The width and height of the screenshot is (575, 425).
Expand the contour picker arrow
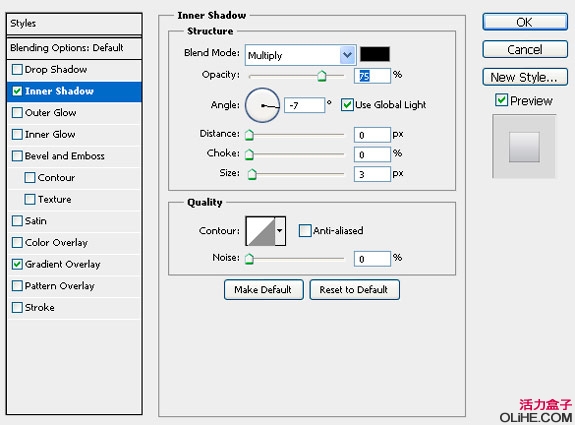280,231
